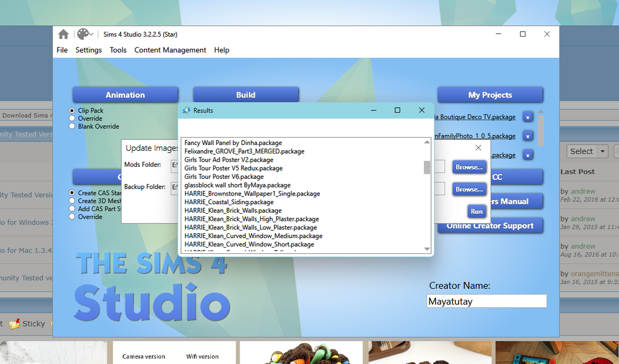Viewport: 619px width, 364px height.
Task: Select the Clip Pack radio button
Action: 72,111
